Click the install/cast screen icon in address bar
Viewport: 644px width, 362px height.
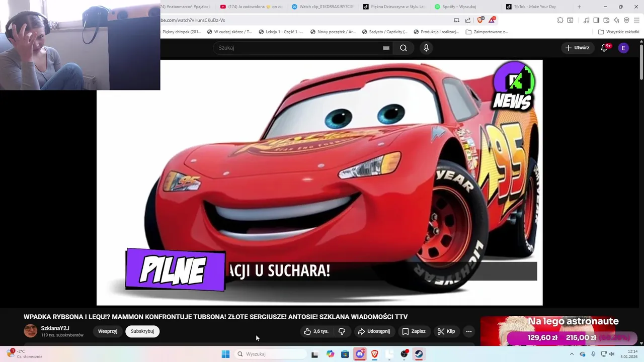pyautogui.click(x=456, y=20)
